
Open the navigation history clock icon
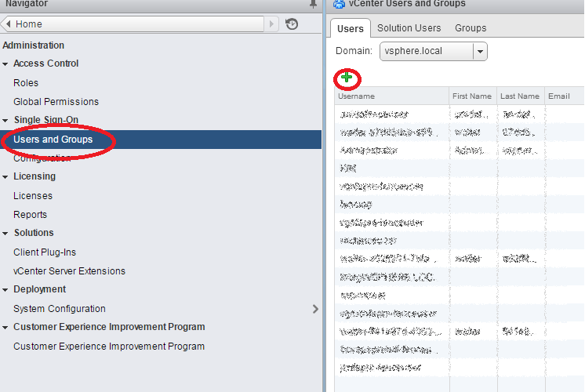(292, 24)
